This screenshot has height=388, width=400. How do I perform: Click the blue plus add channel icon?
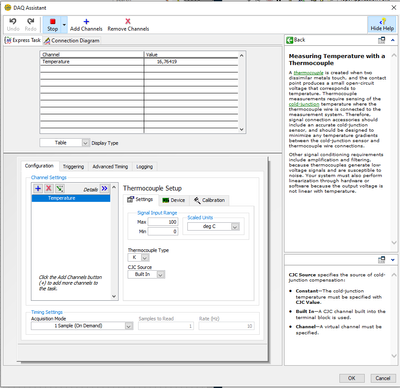pos(38,188)
